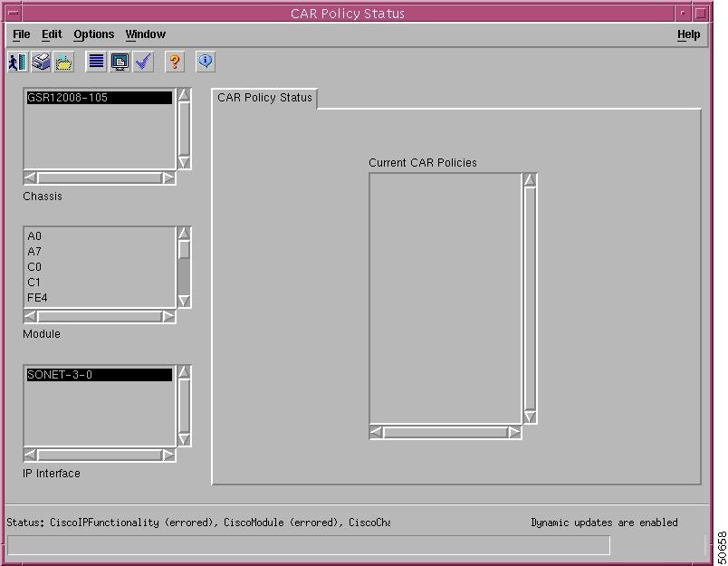Click Current CAR Policies scroll right arrow

pos(514,433)
